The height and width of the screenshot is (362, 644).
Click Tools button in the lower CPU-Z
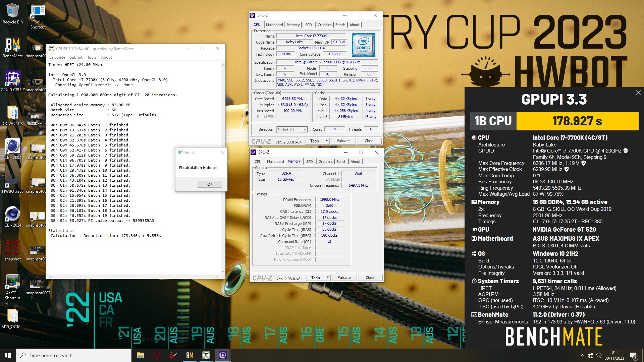(316, 278)
